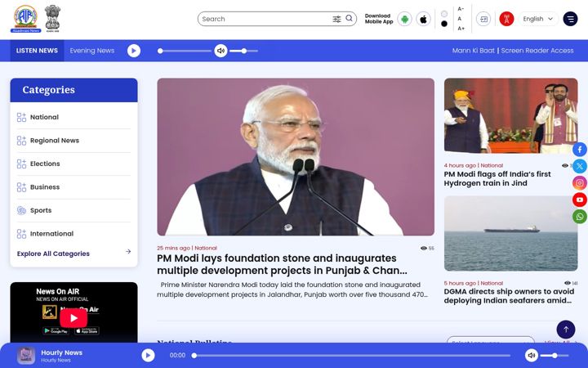Mute the Listen News volume

pyautogui.click(x=220, y=51)
